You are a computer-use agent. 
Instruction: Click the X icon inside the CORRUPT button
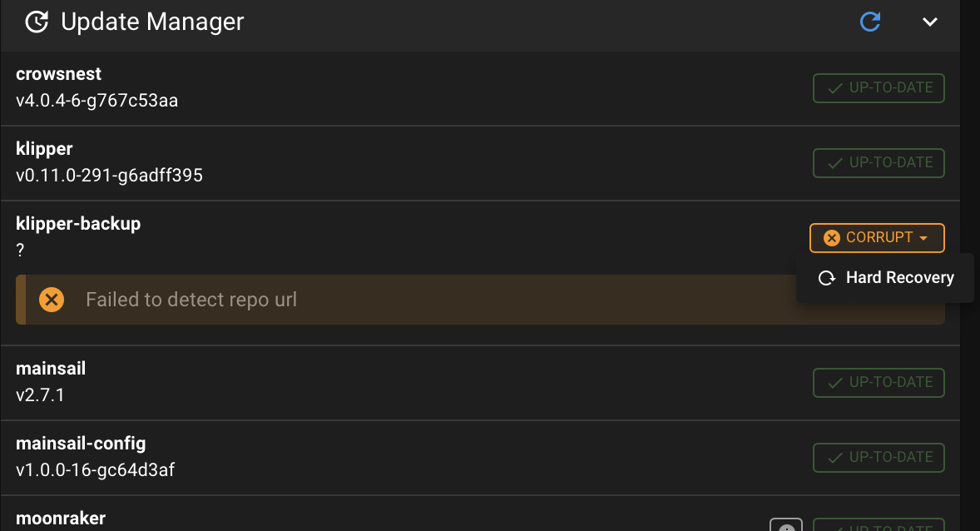tap(831, 238)
